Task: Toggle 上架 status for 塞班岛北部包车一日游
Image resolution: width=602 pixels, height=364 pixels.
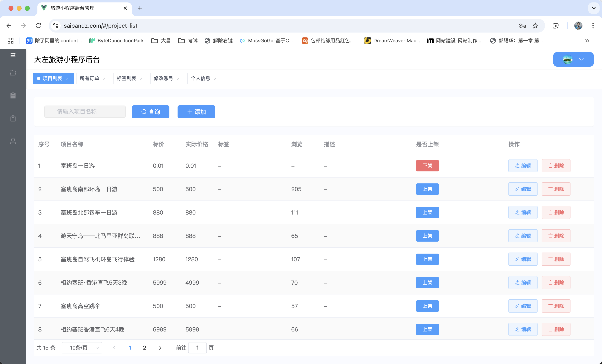Action: click(x=427, y=213)
